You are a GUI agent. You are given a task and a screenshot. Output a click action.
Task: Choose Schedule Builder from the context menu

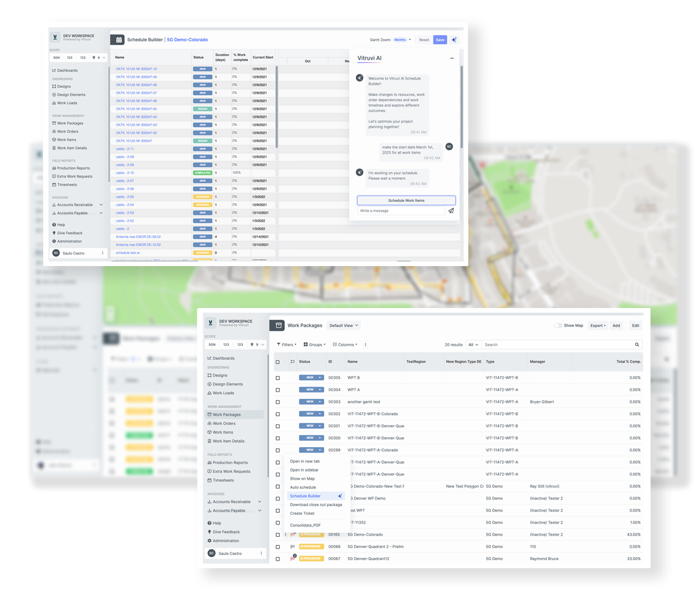[305, 496]
